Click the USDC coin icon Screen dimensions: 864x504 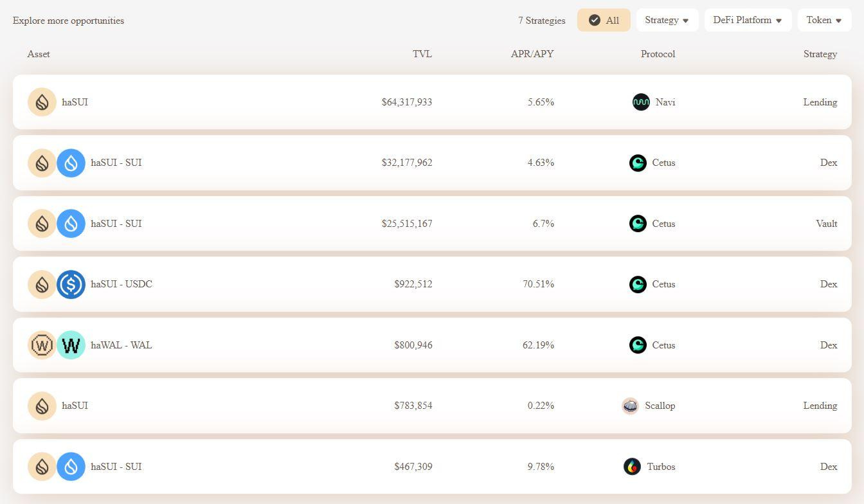tap(71, 284)
